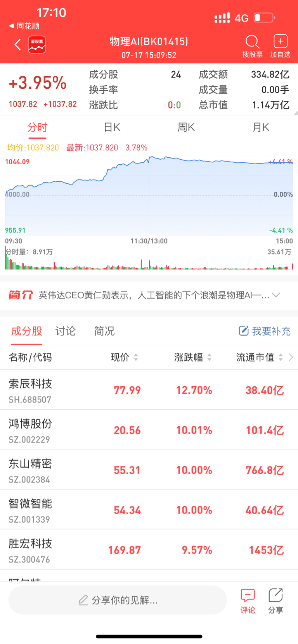The image size is (298, 644).
Task: Expand the 简介 description chevron
Action: 276,295
